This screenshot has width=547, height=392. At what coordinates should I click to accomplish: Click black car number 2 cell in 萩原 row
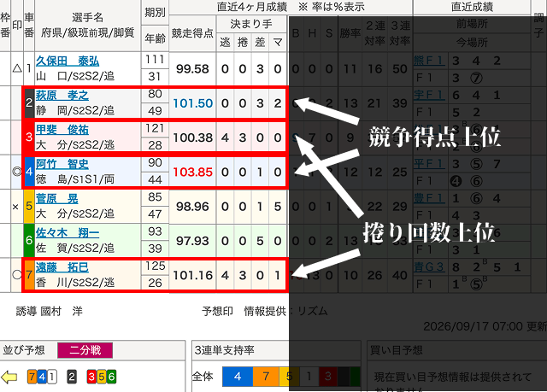pyautogui.click(x=29, y=102)
